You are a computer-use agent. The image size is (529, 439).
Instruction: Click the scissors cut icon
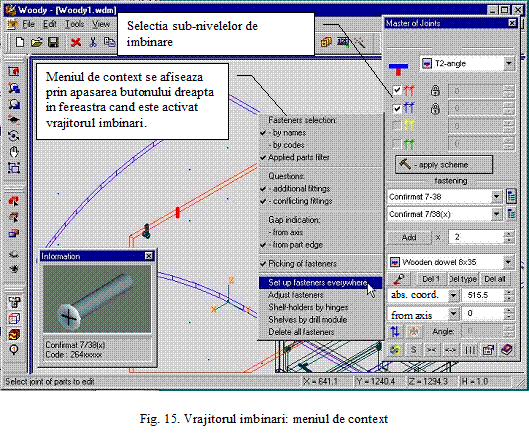click(93, 43)
